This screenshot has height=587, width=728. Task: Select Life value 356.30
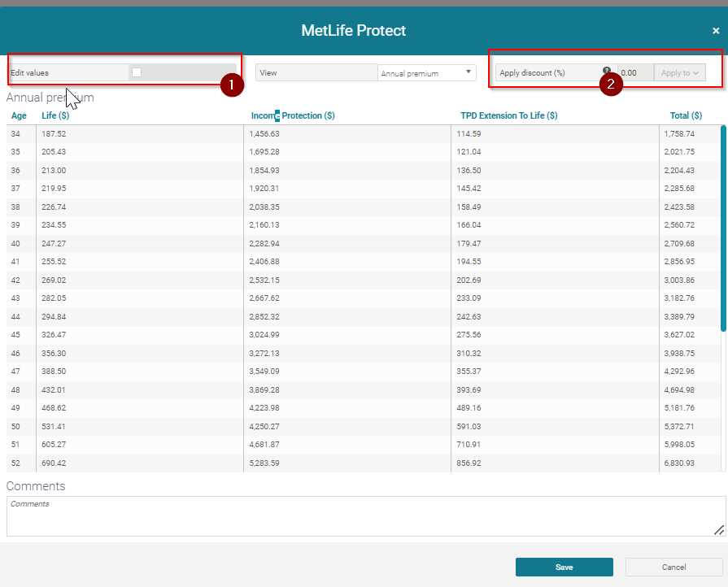[54, 353]
